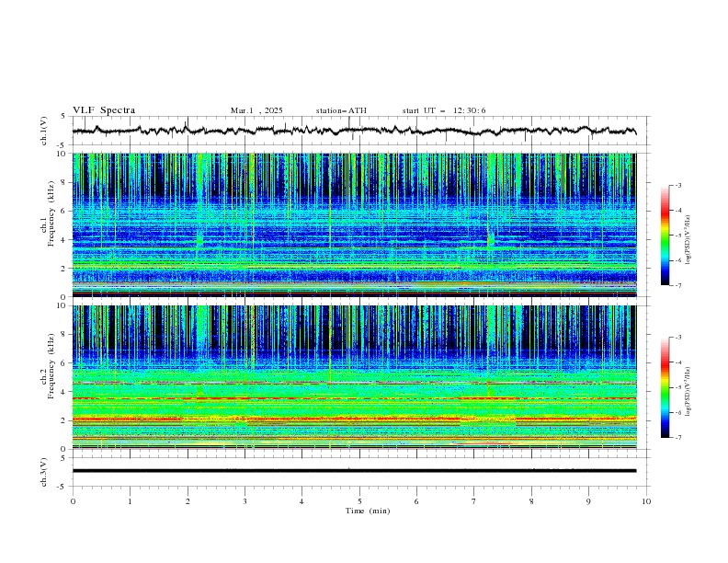Click time axis tick label "0"
This screenshot has height=563, width=728.
(x=73, y=501)
